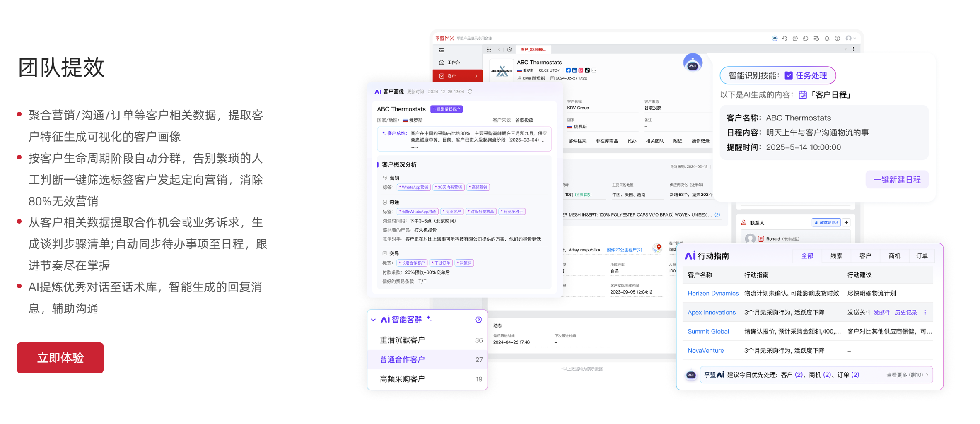This screenshot has width=980, height=424.
Task: Expand the 客户 sidebar menu arrow
Action: (x=476, y=76)
